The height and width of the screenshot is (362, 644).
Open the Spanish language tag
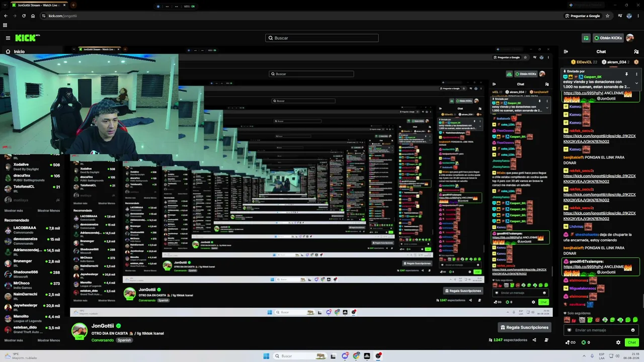coord(124,340)
